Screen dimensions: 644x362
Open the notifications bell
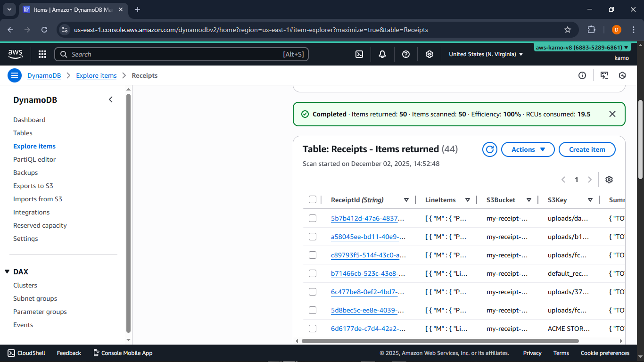pos(382,54)
